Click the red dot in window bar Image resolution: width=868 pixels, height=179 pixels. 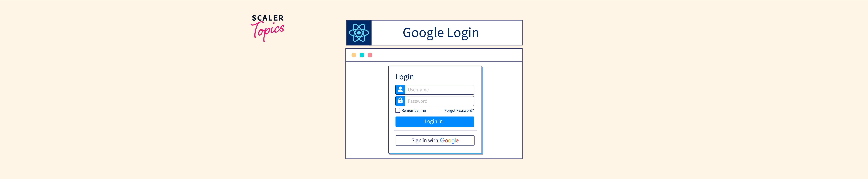(370, 55)
